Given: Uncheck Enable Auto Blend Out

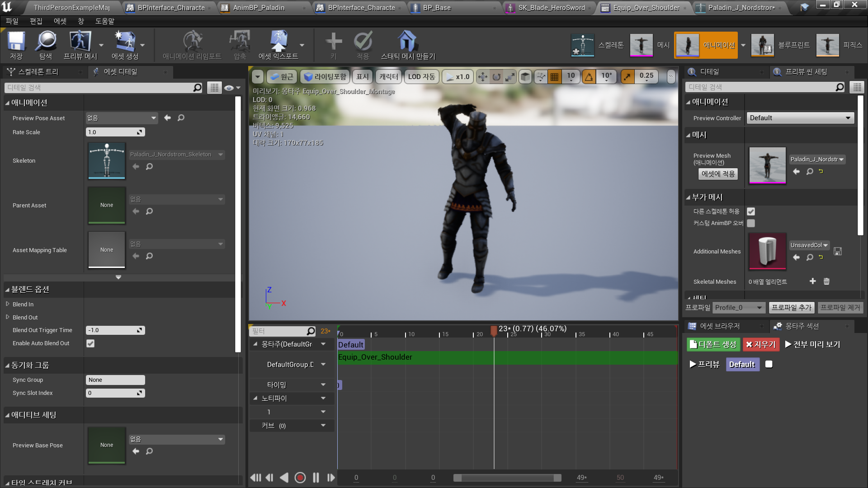Looking at the screenshot, I should point(90,343).
